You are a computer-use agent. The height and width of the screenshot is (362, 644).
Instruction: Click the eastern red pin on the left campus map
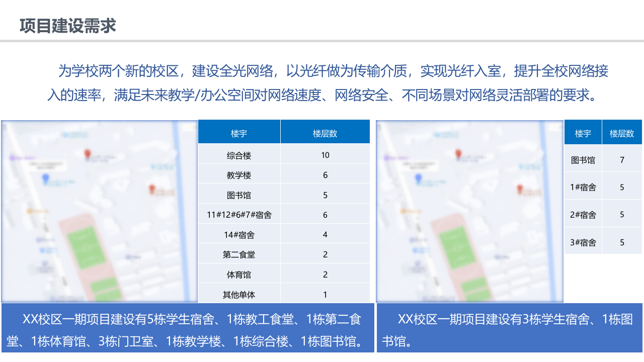pos(152,189)
